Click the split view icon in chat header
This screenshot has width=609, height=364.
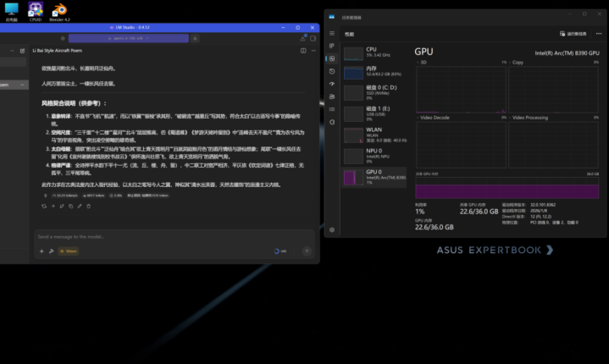[303, 51]
